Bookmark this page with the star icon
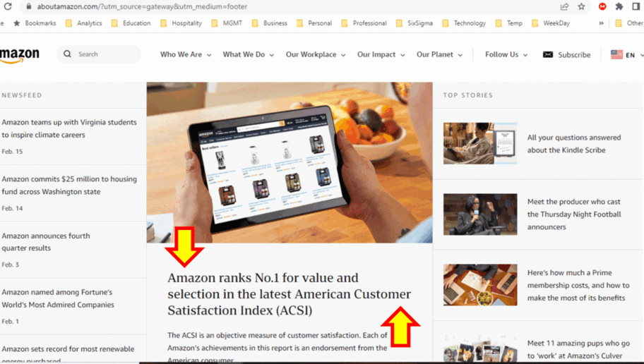 pos(581,6)
